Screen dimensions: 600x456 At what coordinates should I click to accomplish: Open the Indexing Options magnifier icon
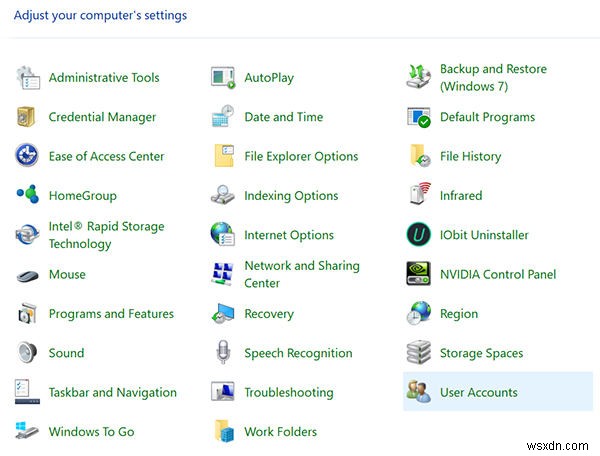tap(223, 195)
